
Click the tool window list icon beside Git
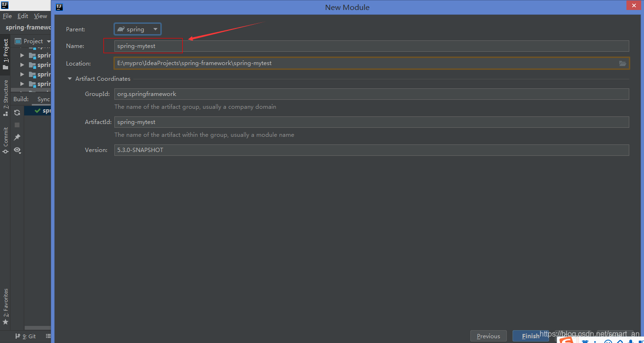(48, 336)
